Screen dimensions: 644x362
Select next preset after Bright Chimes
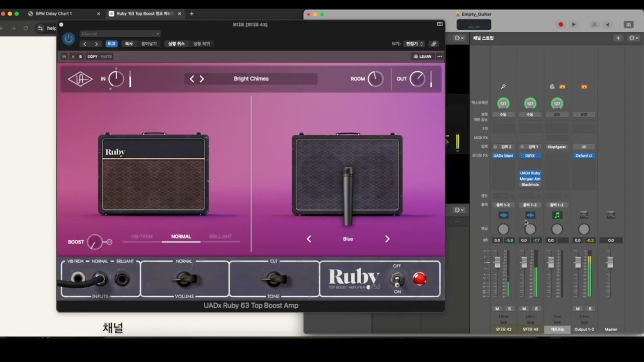click(202, 79)
